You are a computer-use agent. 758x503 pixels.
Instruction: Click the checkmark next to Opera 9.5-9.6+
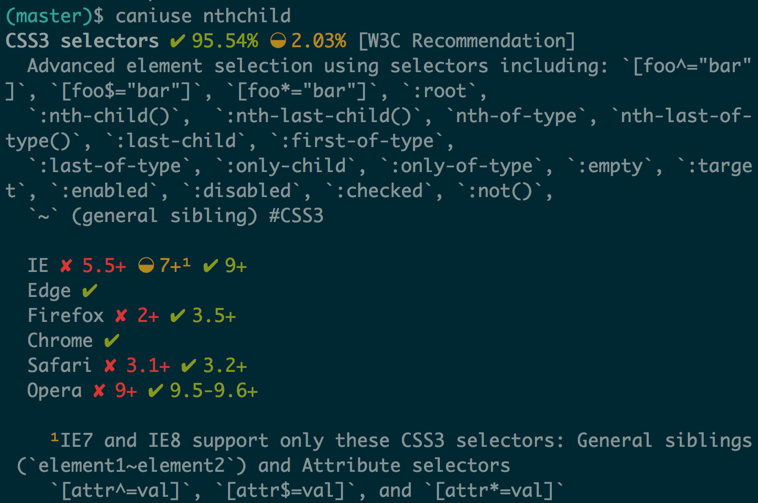(155, 391)
